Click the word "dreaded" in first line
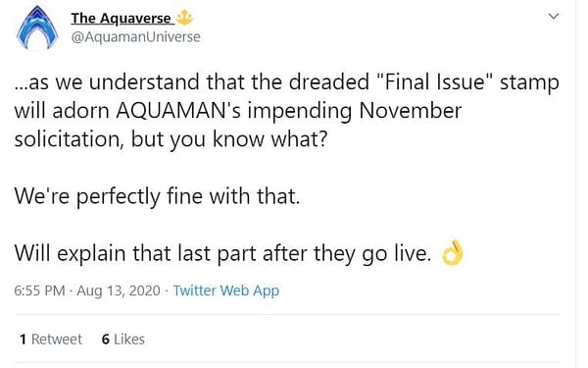Viewport: 588px width, 368px height. 329,81
